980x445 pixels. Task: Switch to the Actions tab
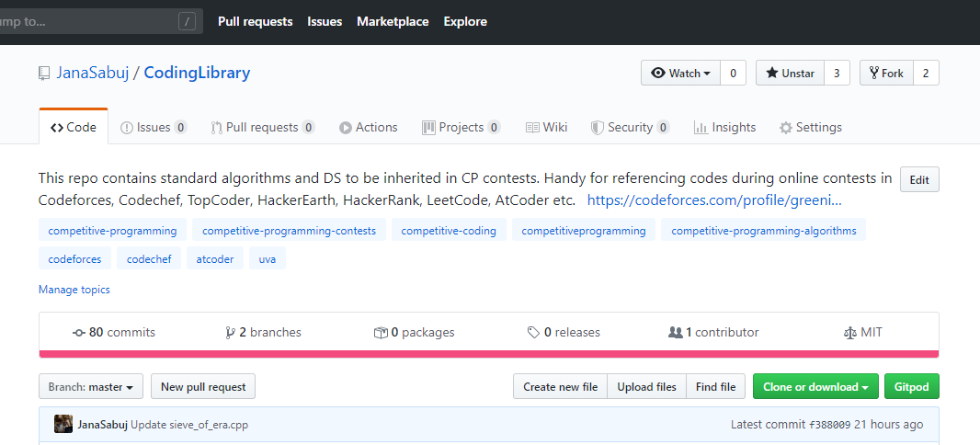point(368,128)
